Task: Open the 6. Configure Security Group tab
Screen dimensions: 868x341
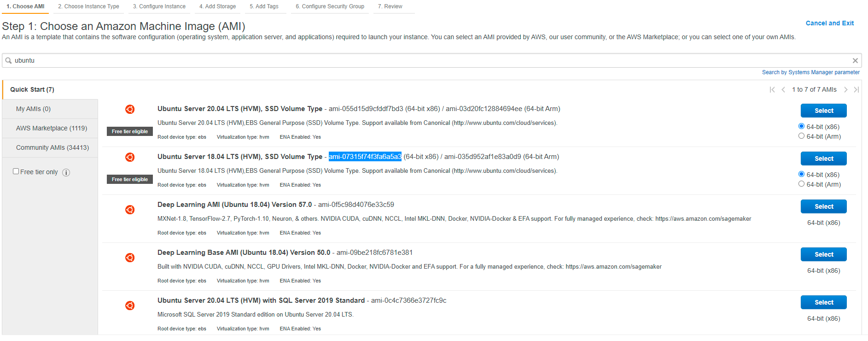Action: coord(330,6)
